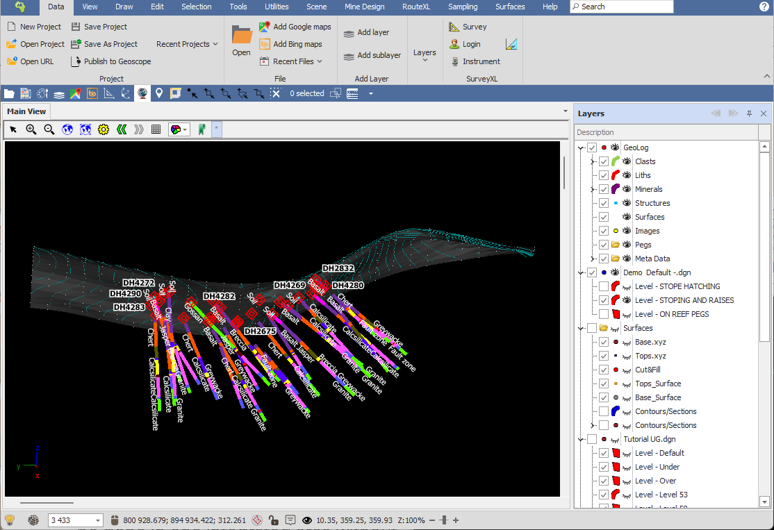Check the Level - ON REEF PEGS checkbox
This screenshot has width=774, height=530.
coord(604,314)
